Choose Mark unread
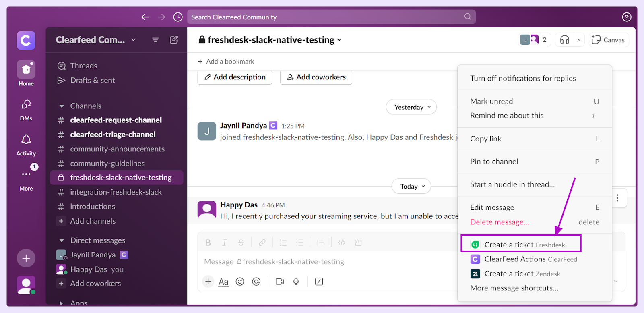Viewport: 644px width, 313px height. 535,102
